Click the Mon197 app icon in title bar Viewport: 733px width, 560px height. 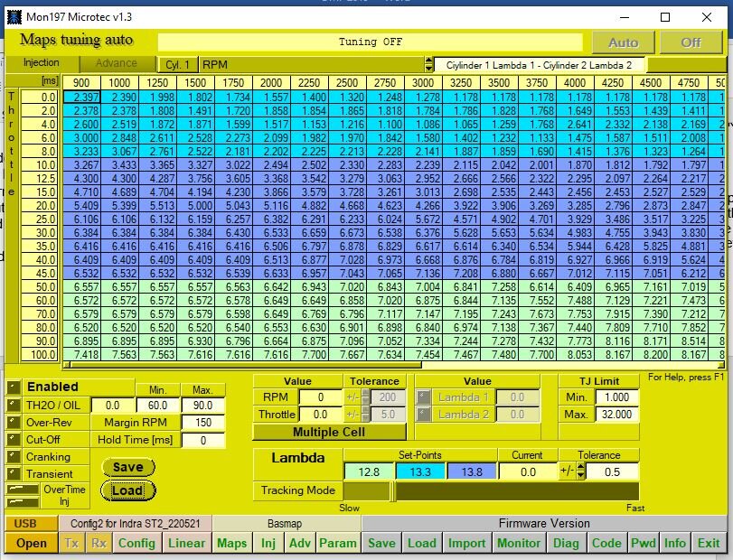coord(14,17)
